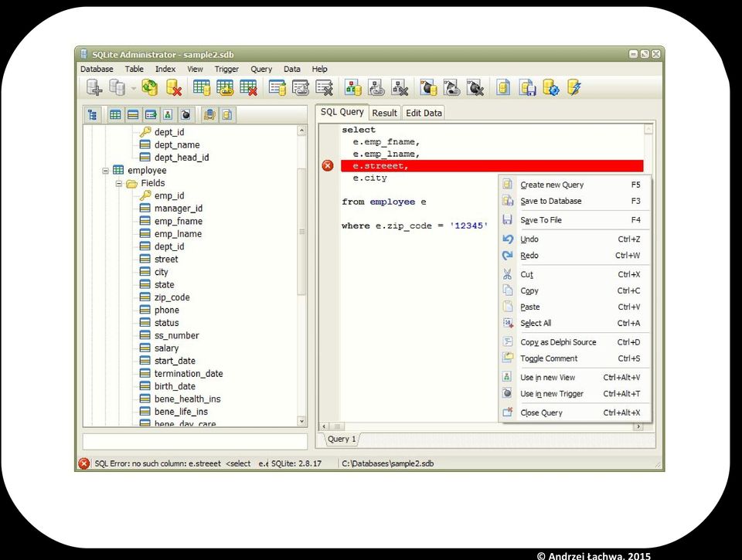This screenshot has height=560, width=742.
Task: Choose Save To File from context menu
Action: point(575,220)
